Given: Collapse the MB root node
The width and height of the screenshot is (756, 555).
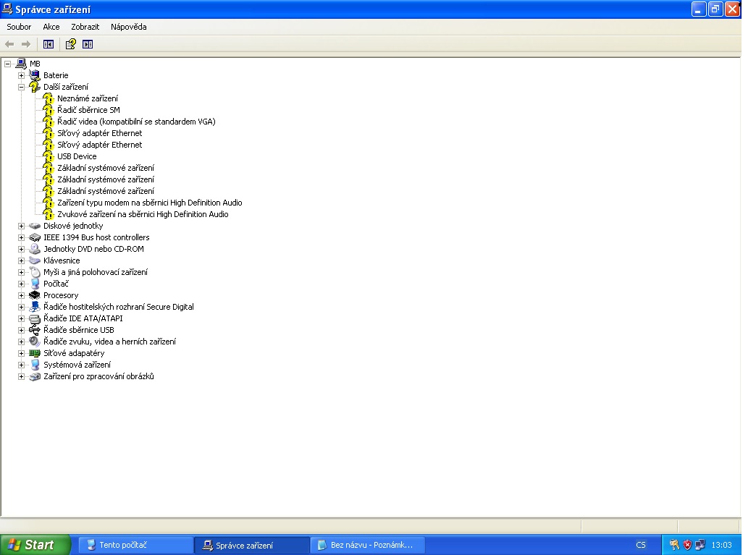Looking at the screenshot, I should click(8, 64).
